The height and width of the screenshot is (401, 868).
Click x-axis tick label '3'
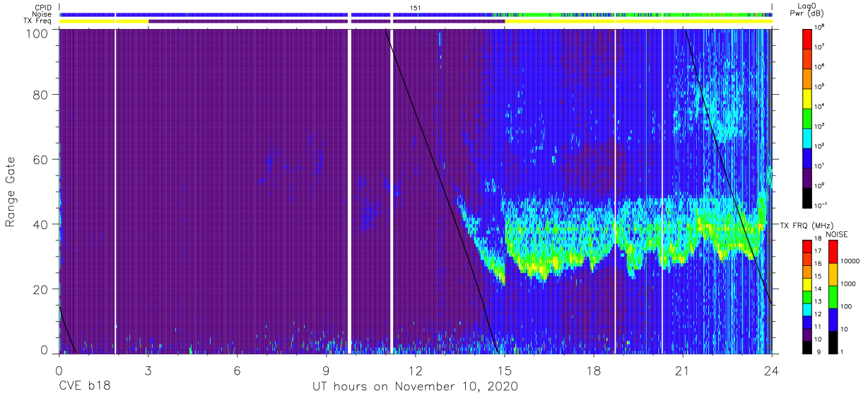click(x=148, y=370)
